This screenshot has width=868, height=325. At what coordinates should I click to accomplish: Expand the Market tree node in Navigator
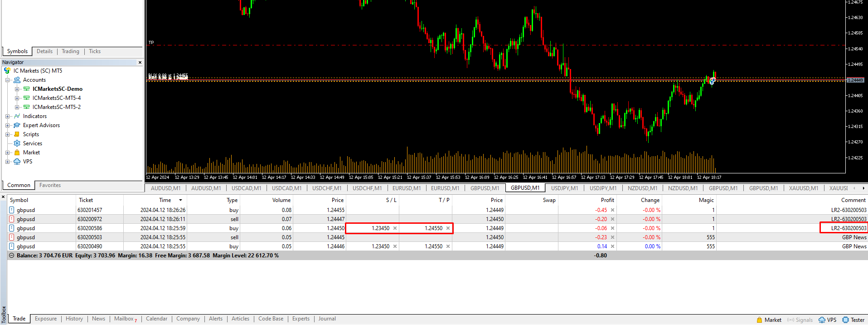click(7, 153)
